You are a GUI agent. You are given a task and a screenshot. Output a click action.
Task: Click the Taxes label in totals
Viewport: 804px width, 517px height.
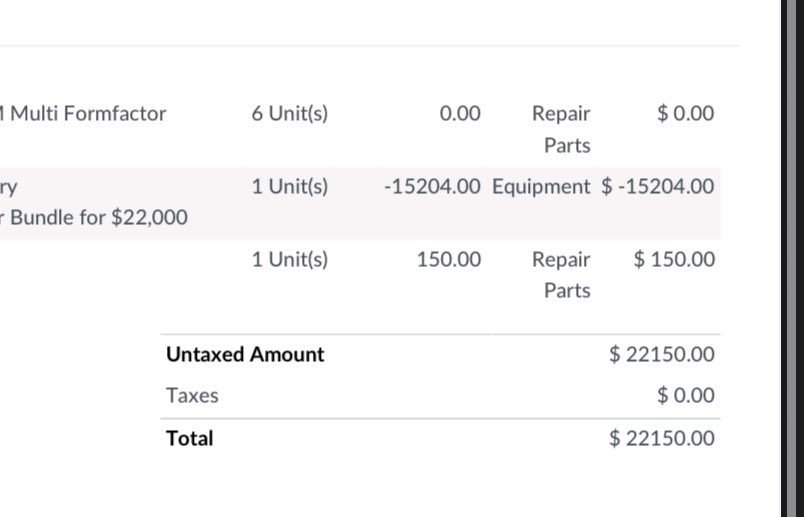coord(192,395)
